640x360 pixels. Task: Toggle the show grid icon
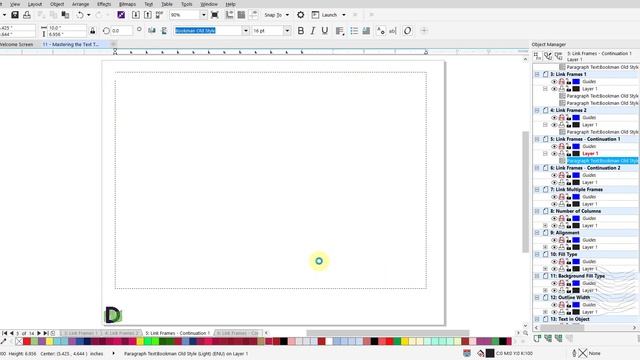[x=242, y=15]
